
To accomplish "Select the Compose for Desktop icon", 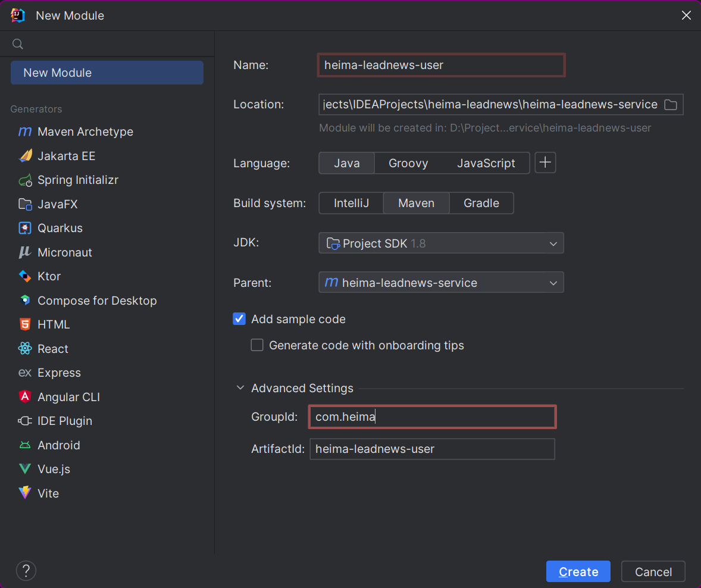I will click(25, 301).
